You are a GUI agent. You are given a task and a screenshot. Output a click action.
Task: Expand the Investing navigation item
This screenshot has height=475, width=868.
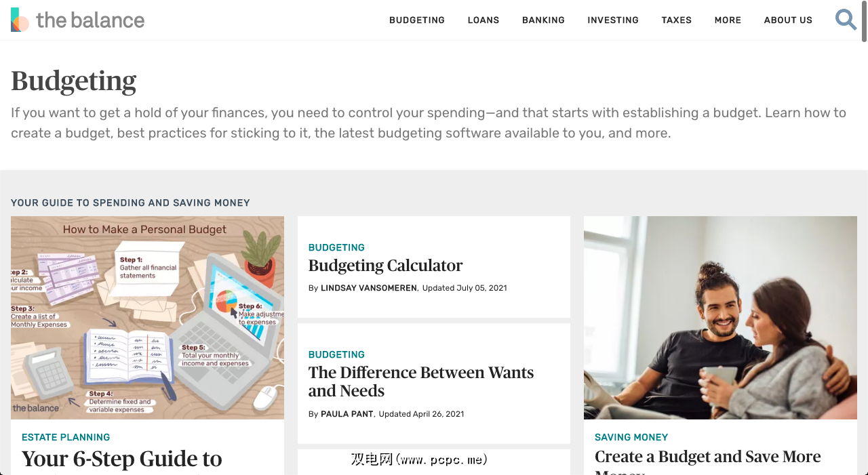point(613,20)
